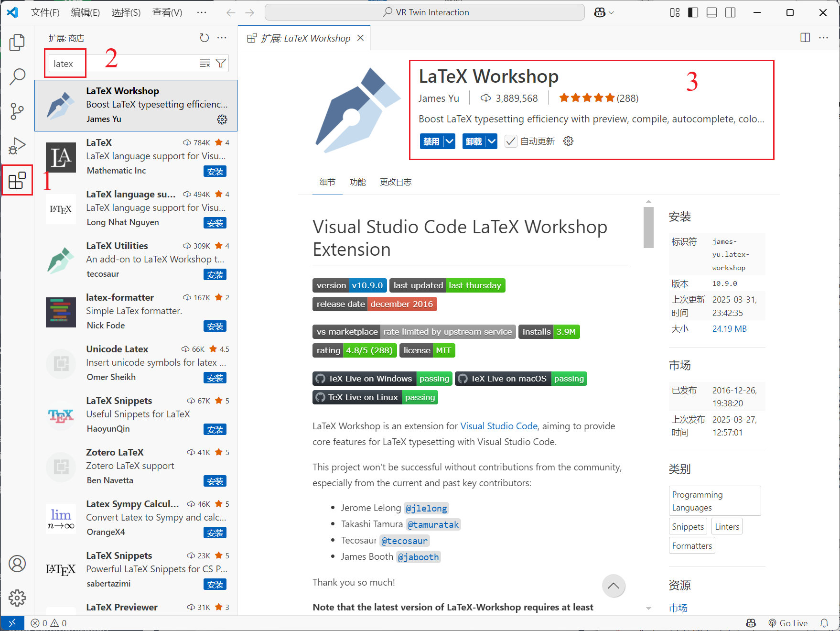Toggle secondary side bar visibility
The image size is (840, 631).
click(x=730, y=12)
